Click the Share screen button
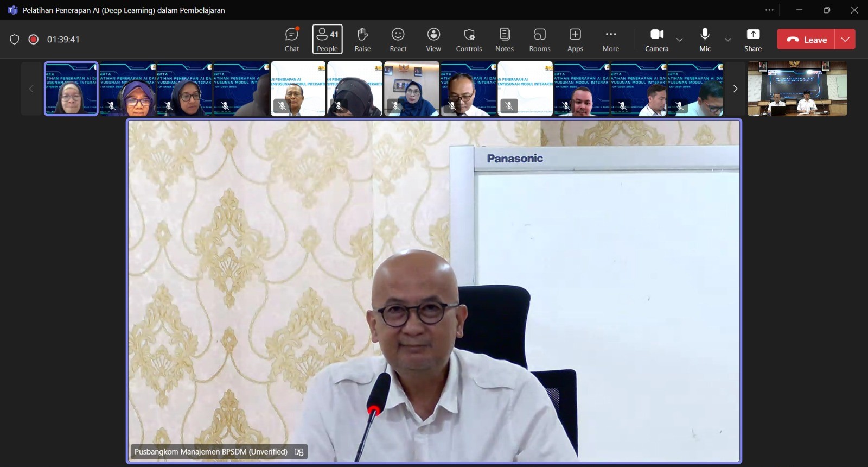This screenshot has height=467, width=868. tap(753, 40)
